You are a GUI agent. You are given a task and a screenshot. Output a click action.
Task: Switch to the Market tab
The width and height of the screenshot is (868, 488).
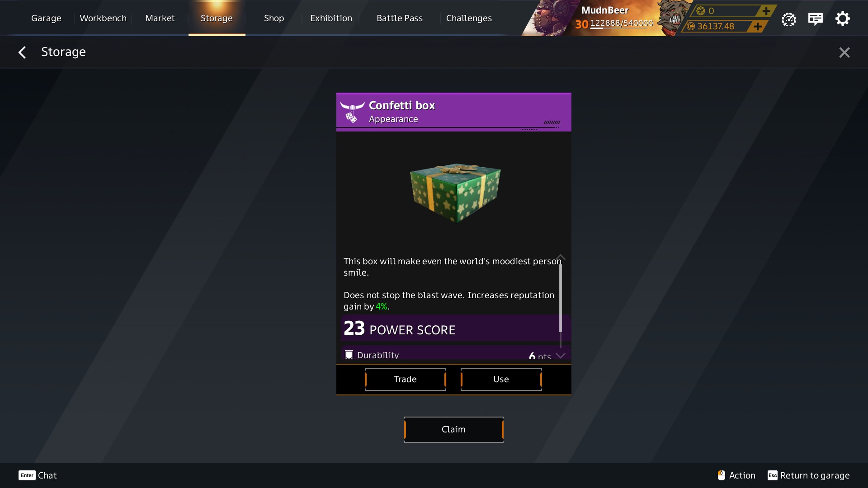click(160, 18)
